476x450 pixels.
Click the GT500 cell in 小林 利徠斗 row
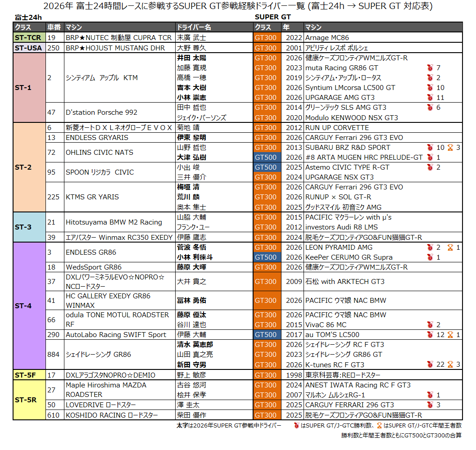tap(267, 257)
